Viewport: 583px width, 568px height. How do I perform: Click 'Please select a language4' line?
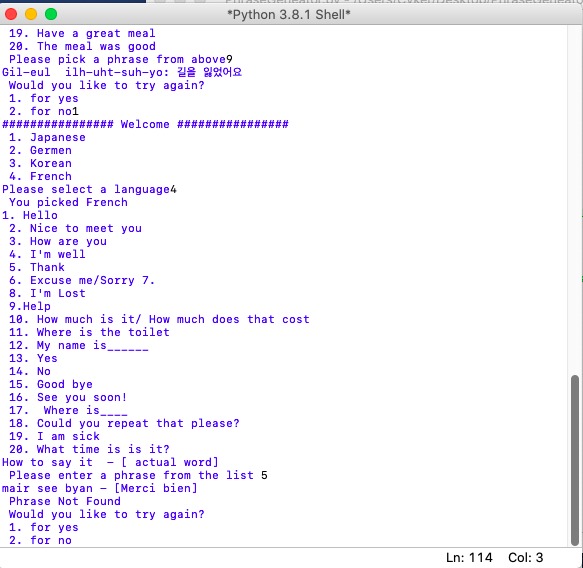[x=89, y=189]
